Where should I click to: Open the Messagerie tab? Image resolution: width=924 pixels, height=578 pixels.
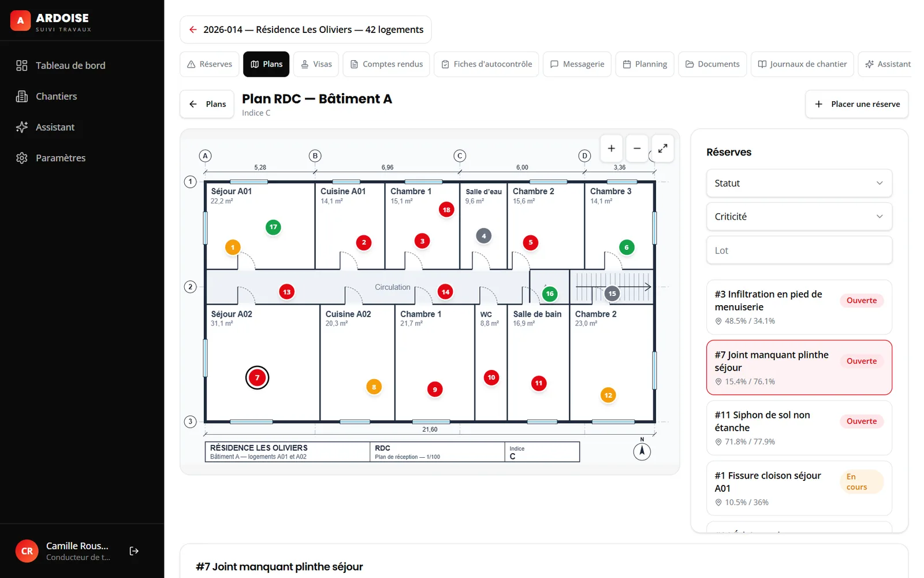click(577, 64)
